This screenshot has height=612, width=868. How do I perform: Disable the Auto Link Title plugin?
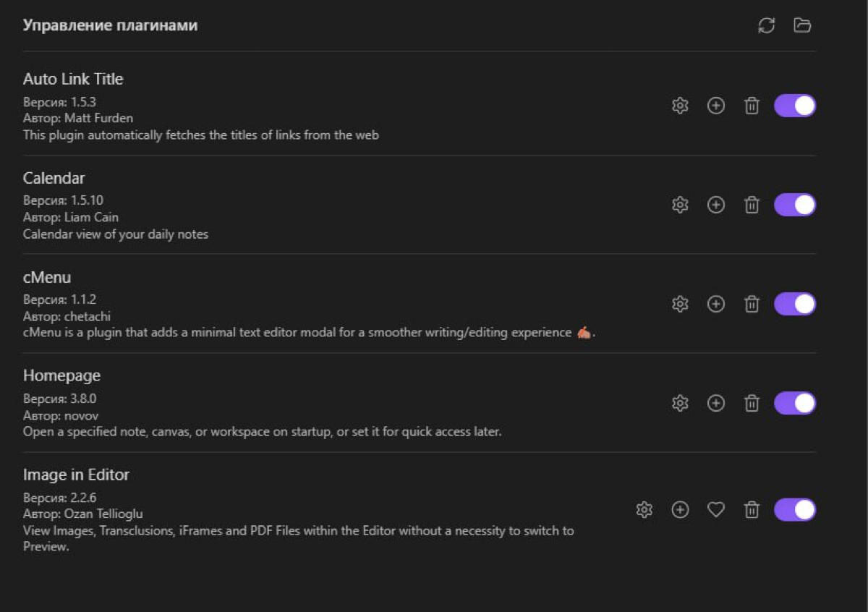[x=795, y=106]
